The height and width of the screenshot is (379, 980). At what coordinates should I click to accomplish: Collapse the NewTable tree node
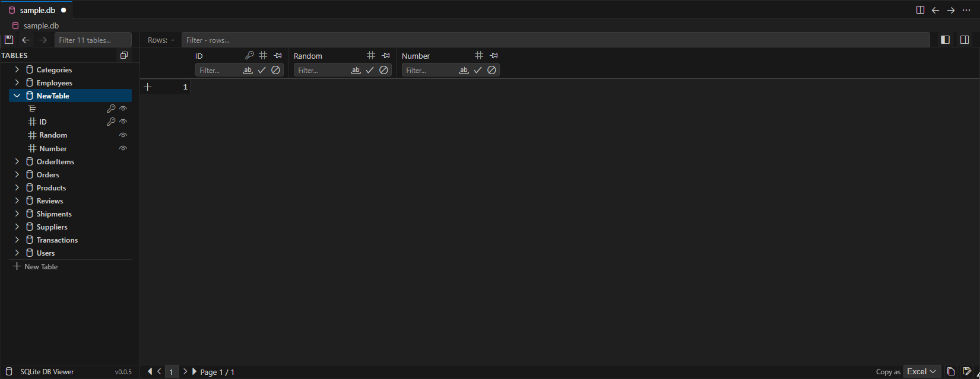[17, 95]
